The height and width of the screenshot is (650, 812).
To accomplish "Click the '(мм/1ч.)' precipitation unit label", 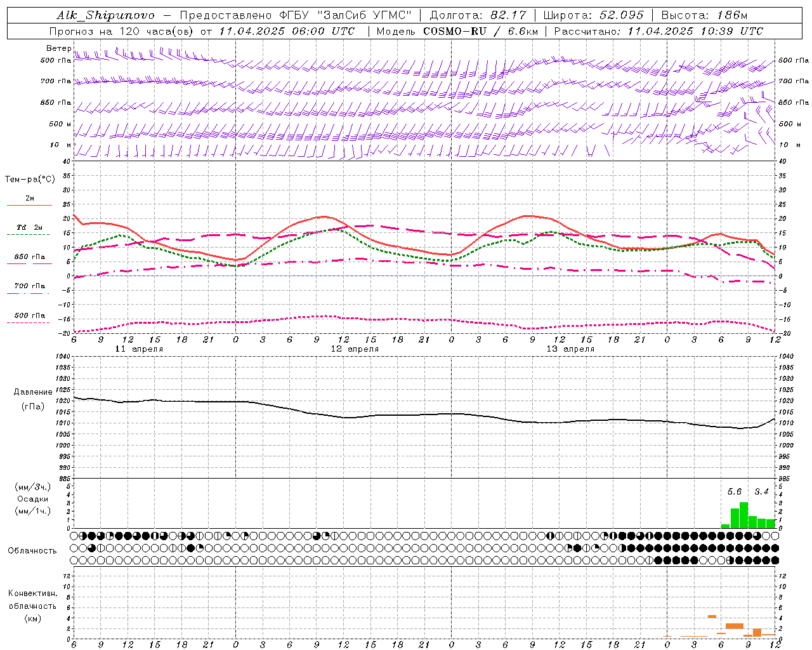I will point(33,511).
